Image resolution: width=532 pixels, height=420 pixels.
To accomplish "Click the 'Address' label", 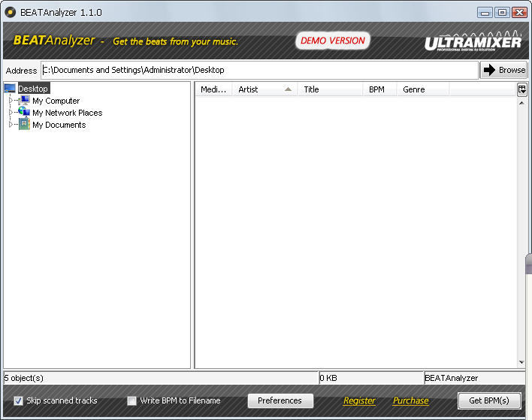I will pos(21,71).
